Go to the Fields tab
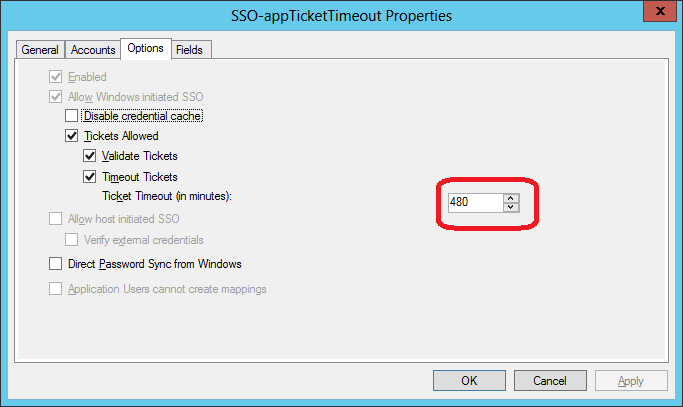Screen dimensions: 683x407 coord(189,50)
